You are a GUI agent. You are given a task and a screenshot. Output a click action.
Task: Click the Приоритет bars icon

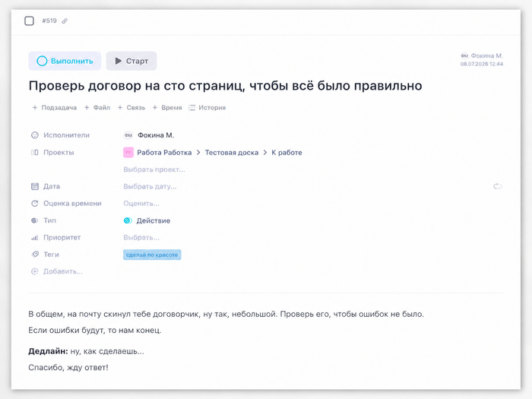point(35,237)
